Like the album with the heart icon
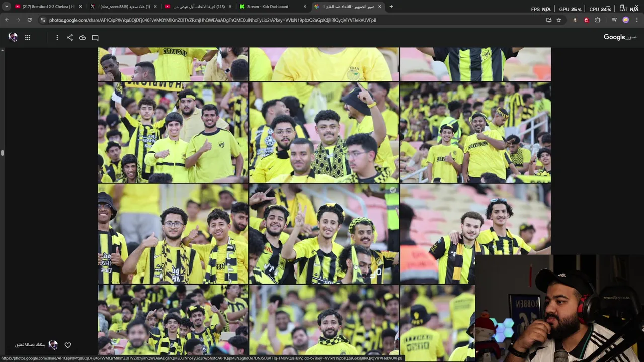This screenshot has height=362, width=644. coord(68,345)
